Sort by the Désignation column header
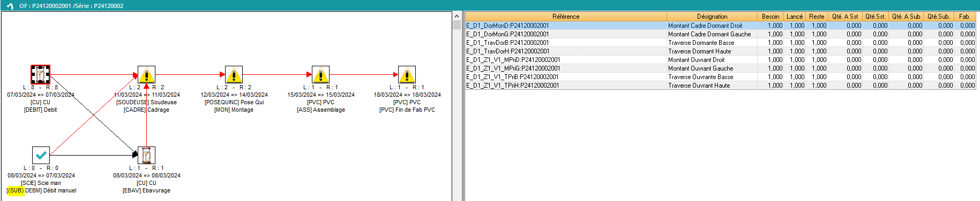The image size is (980, 201). pos(712,17)
